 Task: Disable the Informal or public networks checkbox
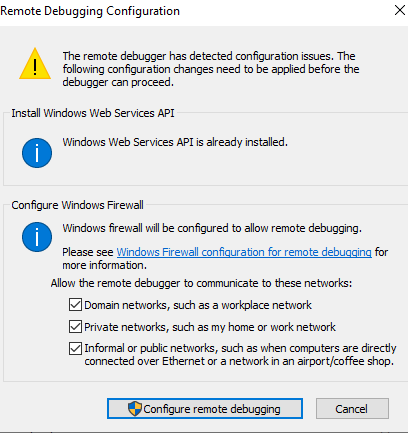click(75, 349)
